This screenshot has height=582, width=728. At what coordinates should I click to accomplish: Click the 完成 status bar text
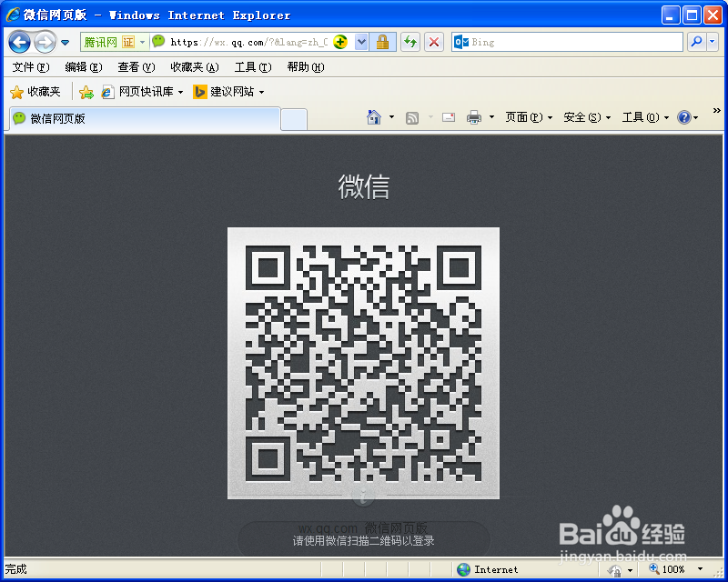16,569
